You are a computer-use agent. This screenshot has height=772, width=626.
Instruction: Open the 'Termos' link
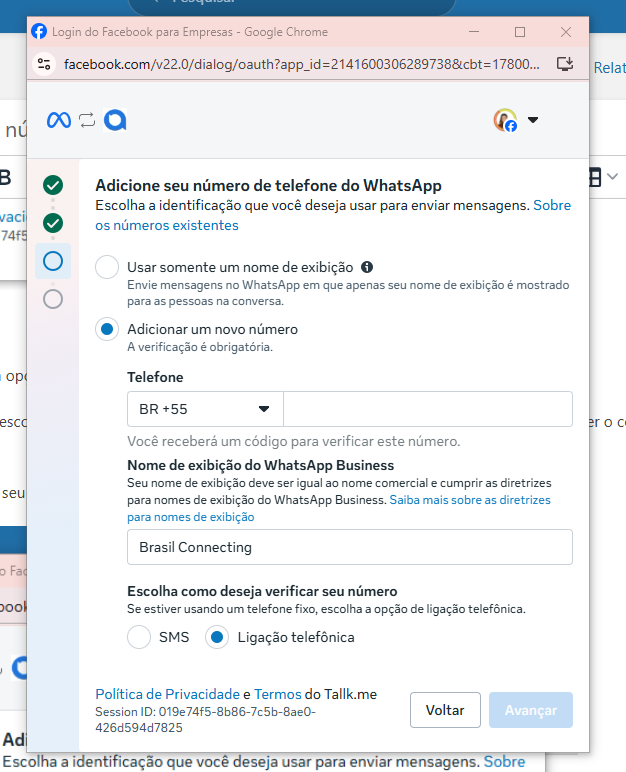click(x=278, y=694)
